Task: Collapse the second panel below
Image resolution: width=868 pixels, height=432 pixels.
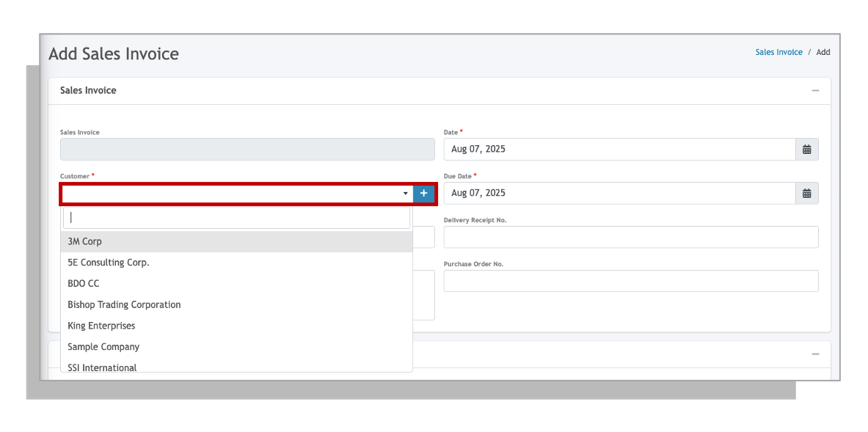Action: coord(815,354)
